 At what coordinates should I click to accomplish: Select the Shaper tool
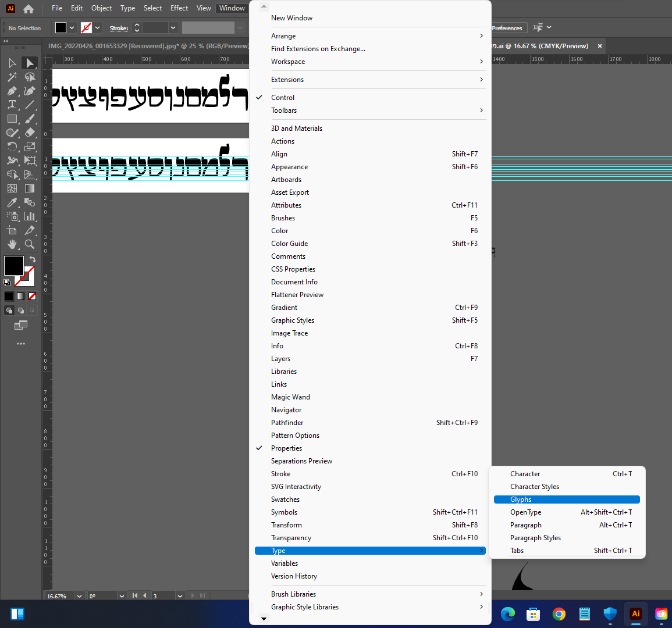click(12, 133)
